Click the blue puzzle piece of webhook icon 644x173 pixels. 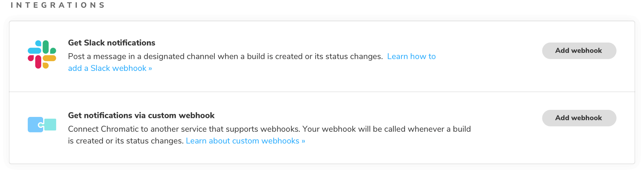click(x=35, y=125)
